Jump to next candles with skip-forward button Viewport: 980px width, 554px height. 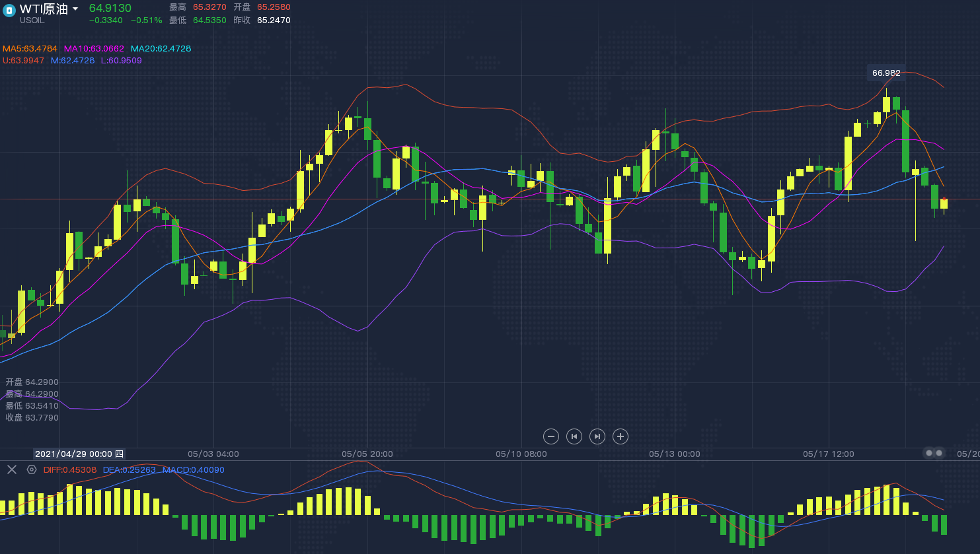pyautogui.click(x=597, y=436)
